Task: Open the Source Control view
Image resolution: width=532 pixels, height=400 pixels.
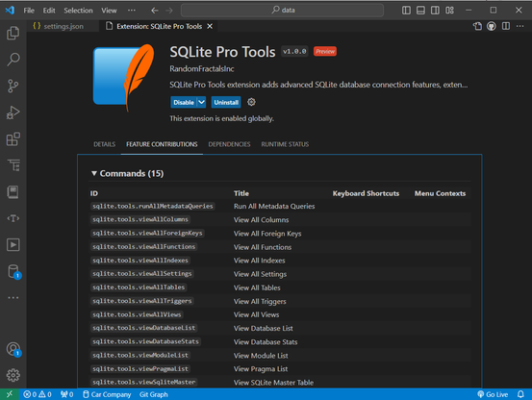Action: coord(13,87)
